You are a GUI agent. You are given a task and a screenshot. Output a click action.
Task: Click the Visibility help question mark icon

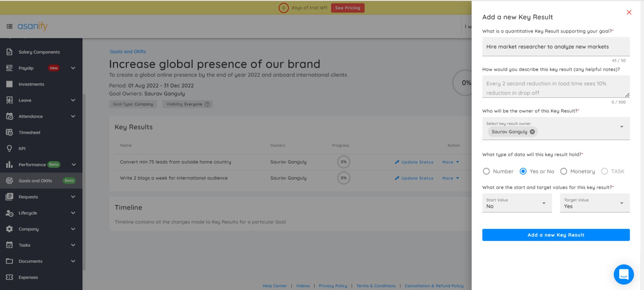tap(207, 104)
